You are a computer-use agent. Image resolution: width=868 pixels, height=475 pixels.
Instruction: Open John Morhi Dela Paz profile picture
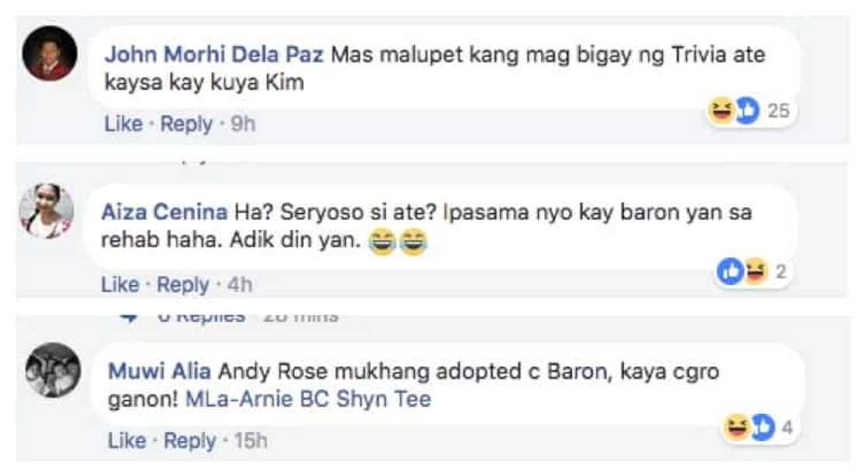50,53
